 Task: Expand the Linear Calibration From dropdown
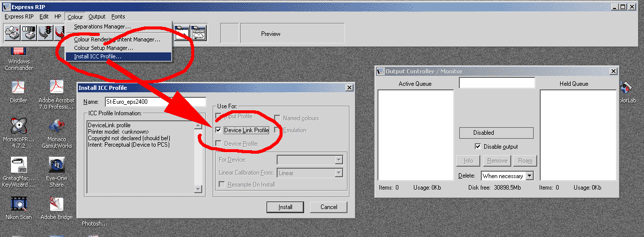click(x=310, y=173)
